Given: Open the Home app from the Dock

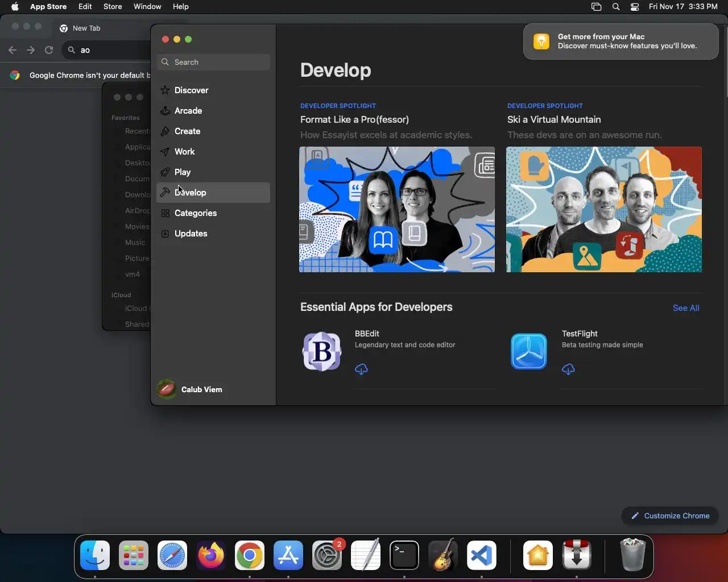Looking at the screenshot, I should 538,555.
